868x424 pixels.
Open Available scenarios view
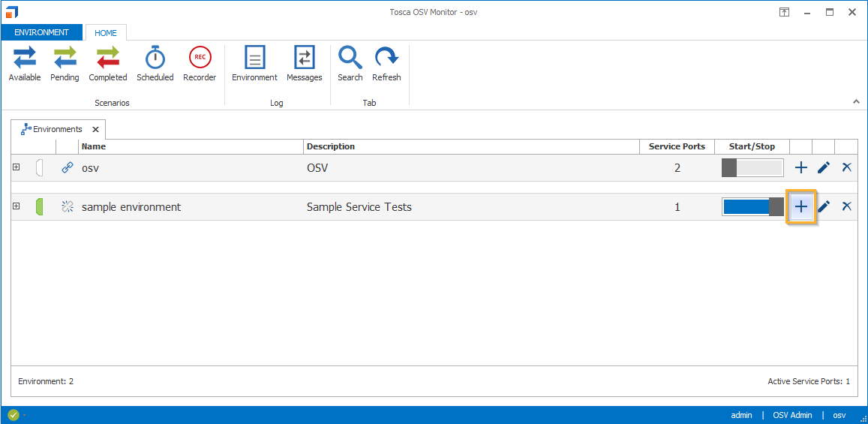click(25, 64)
